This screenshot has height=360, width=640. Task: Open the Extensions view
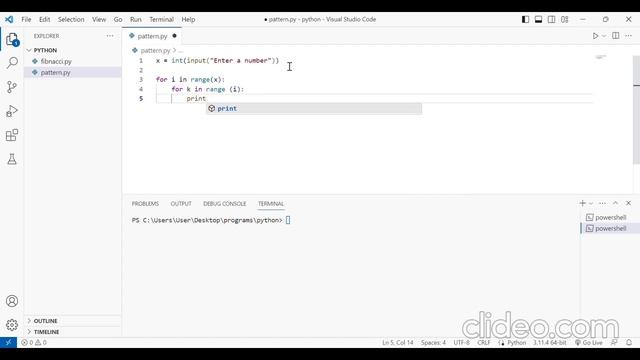point(12,135)
